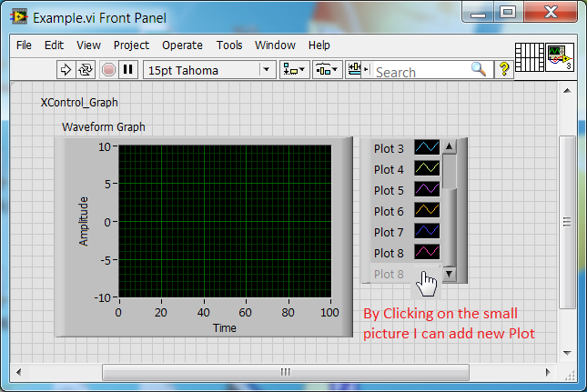587x392 pixels.
Task: Click the Plot 6 orange line sample
Action: coord(427,211)
